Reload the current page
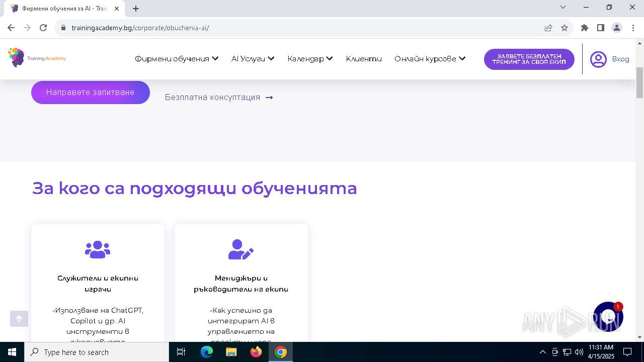The width and height of the screenshot is (644, 362). tap(43, 28)
